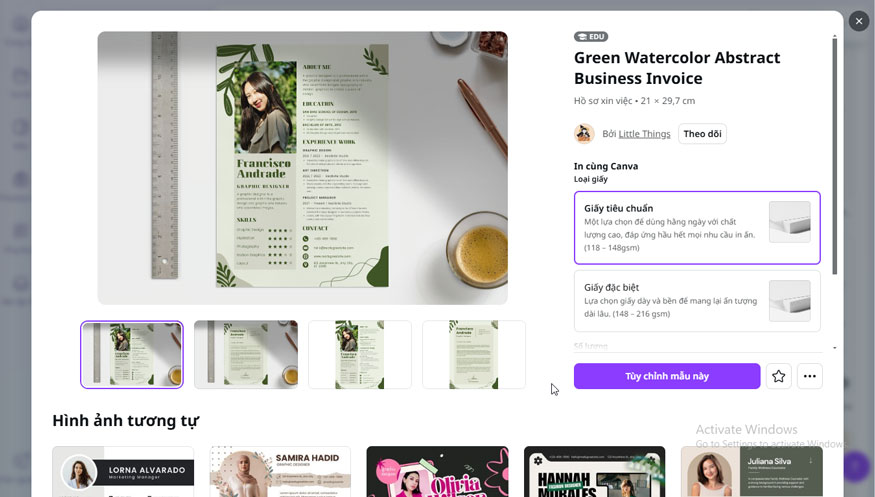Select the third plain resume thumbnail
Screen dimensions: 875x497
coord(360,355)
